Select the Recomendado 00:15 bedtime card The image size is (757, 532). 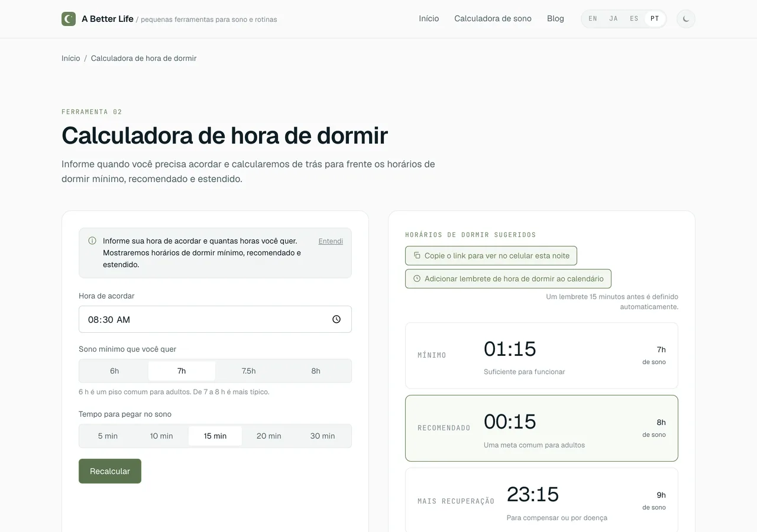(542, 428)
